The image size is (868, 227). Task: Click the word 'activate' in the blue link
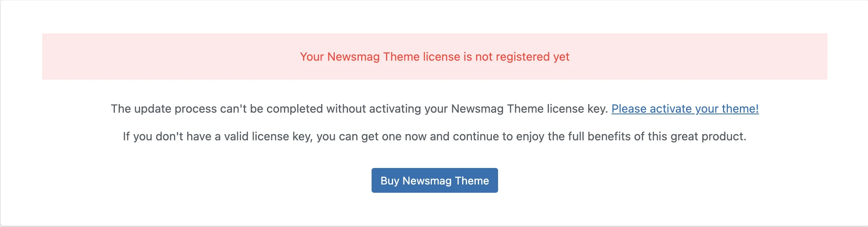tap(670, 109)
